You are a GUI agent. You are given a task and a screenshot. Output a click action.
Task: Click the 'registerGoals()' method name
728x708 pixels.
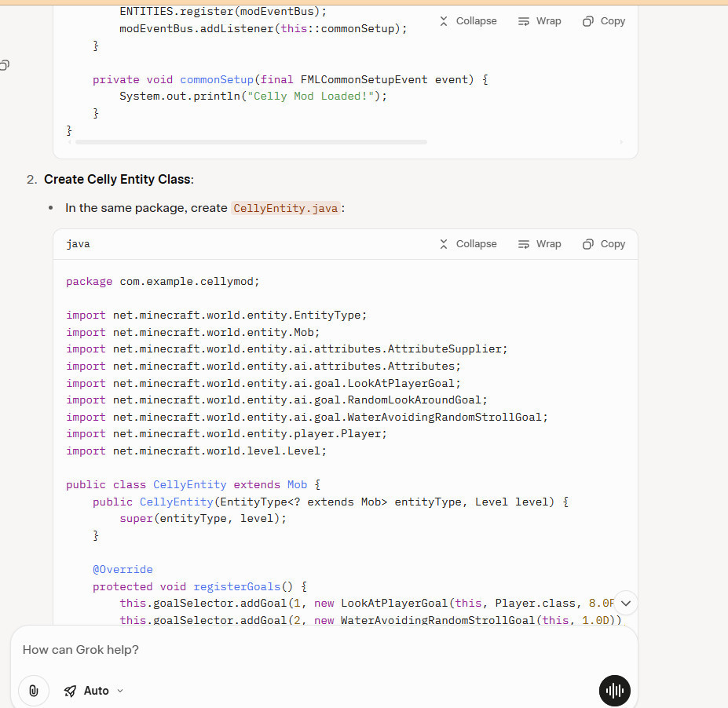point(243,586)
